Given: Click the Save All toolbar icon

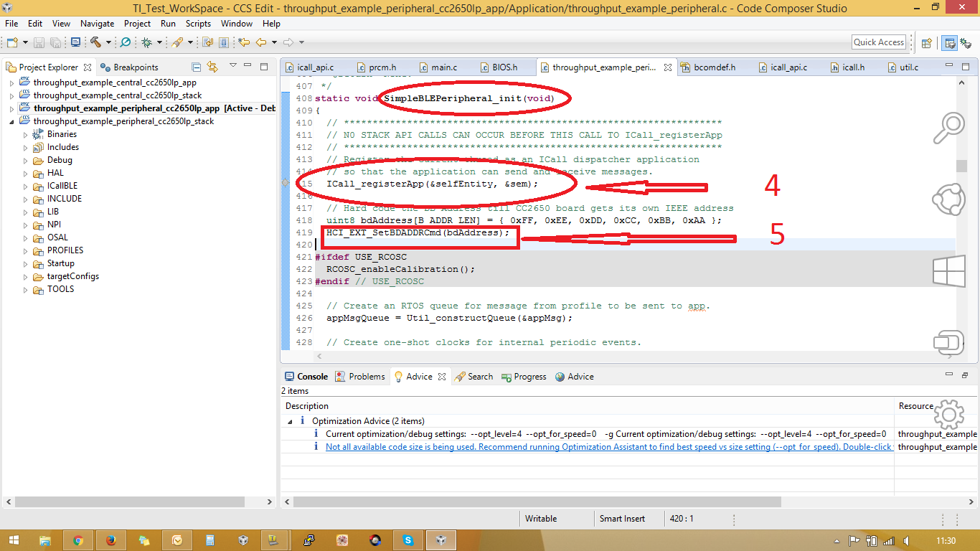Looking at the screenshot, I should 55,42.
